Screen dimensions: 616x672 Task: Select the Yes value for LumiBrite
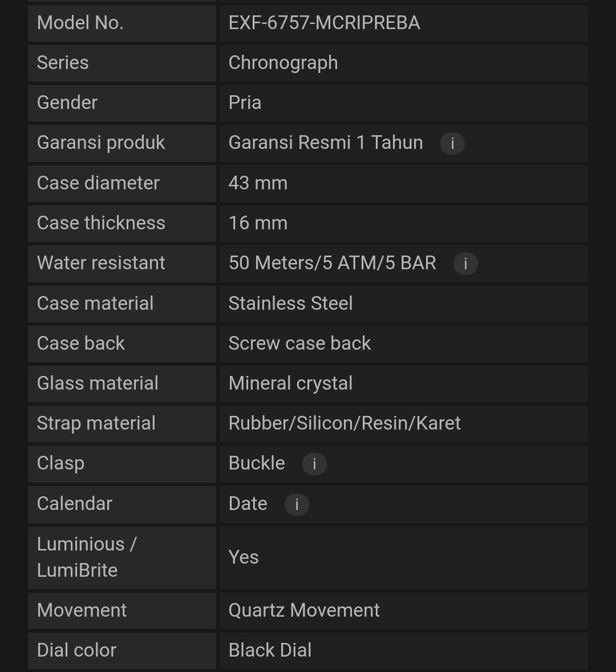tap(244, 557)
